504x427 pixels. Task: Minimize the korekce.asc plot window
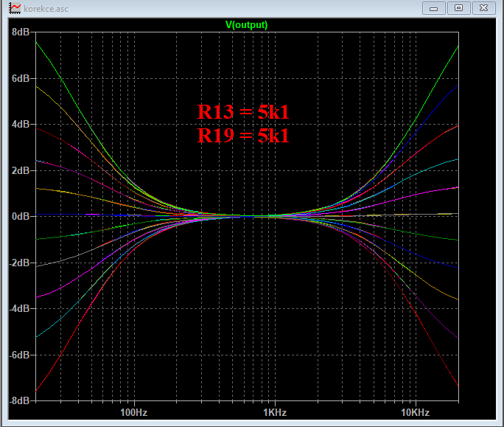click(x=433, y=8)
